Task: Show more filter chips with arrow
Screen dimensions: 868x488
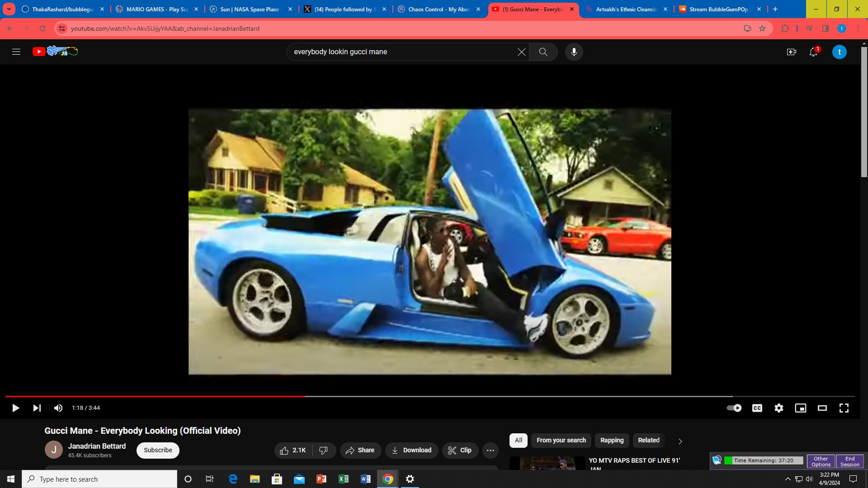Action: tap(680, 441)
